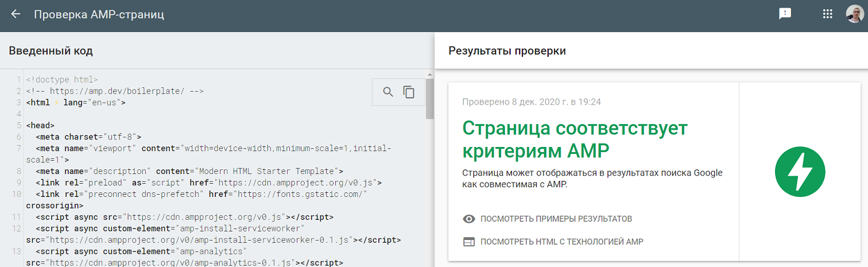Image resolution: width=868 pixels, height=267 pixels.
Task: Click the code panel vertical scrollbar thumb
Action: pos(429,98)
